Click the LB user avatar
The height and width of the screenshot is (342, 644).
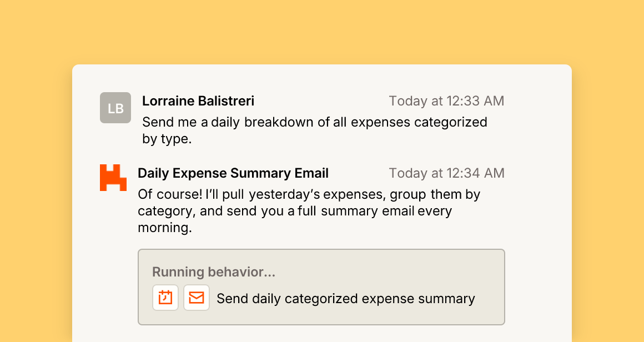point(115,108)
